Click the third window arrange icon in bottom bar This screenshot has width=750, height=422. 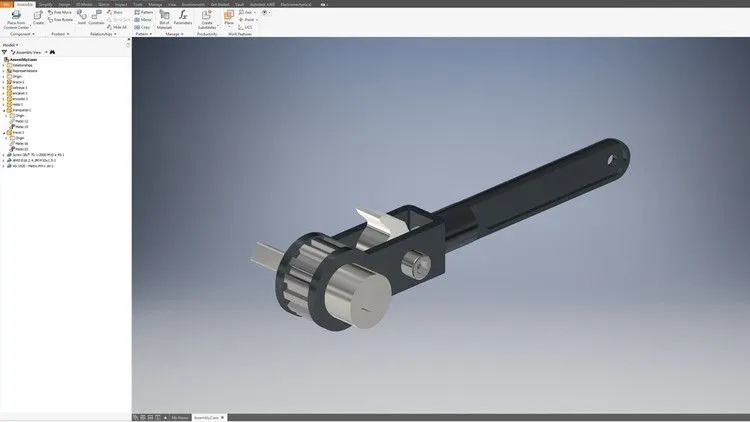coord(150,418)
